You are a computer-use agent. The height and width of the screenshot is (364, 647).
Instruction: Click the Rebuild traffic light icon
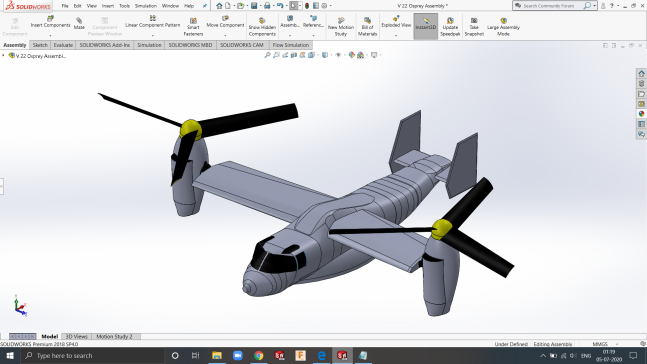tap(307, 6)
